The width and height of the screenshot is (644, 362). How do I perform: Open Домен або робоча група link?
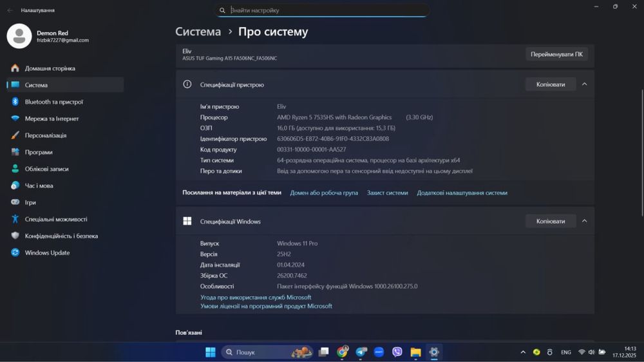pyautogui.click(x=324, y=193)
